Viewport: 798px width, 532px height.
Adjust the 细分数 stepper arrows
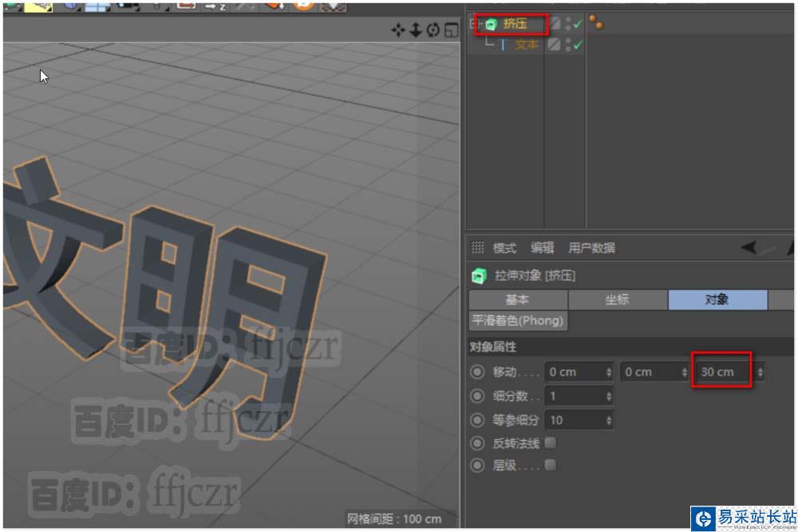(609, 396)
